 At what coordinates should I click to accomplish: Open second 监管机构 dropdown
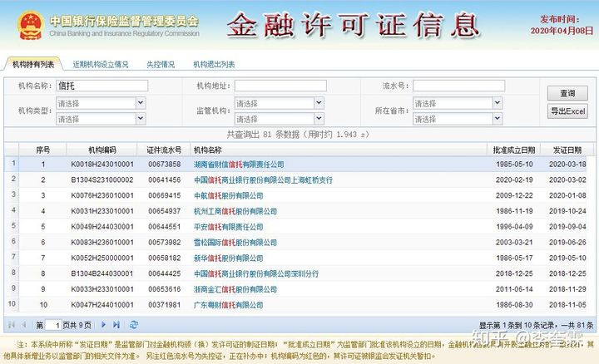tap(319, 119)
